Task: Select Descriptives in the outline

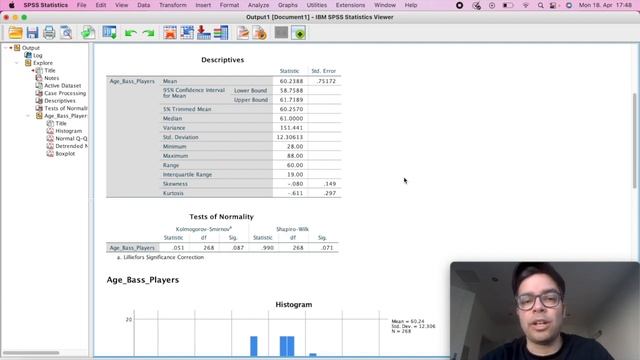Action: pyautogui.click(x=60, y=101)
